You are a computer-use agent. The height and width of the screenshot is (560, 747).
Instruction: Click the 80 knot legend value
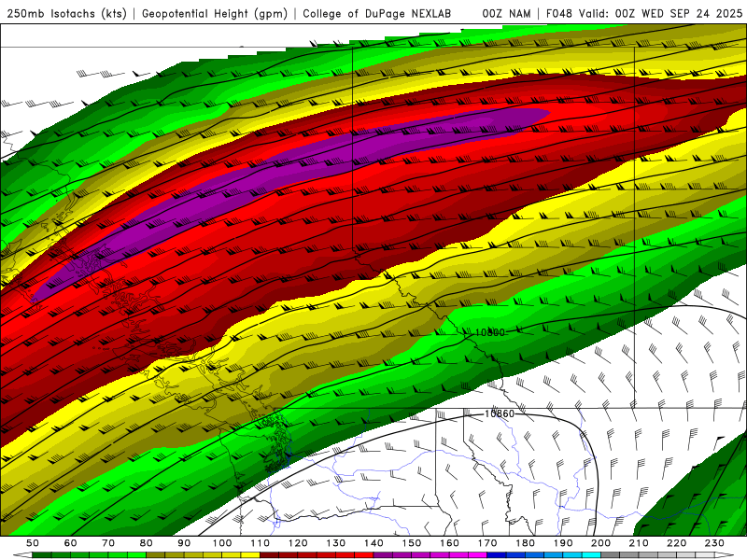coord(146,543)
